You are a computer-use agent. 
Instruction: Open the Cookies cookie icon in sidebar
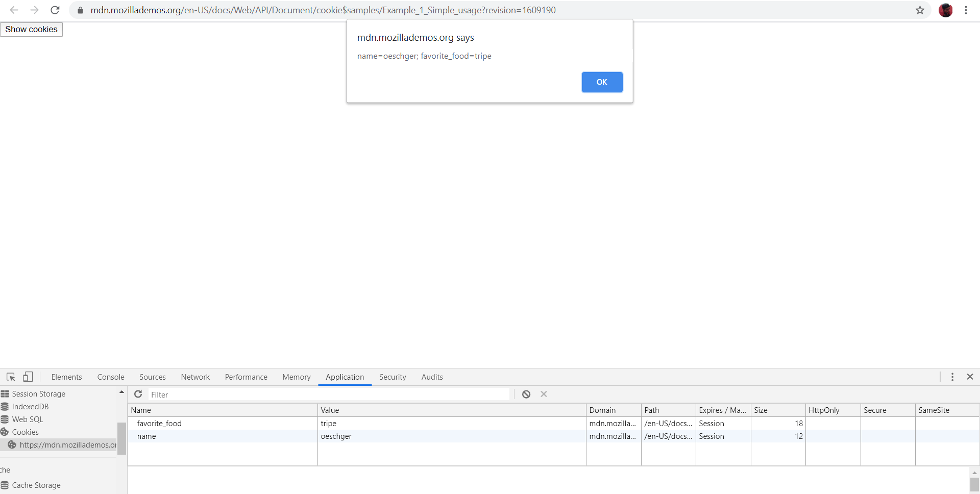pos(5,432)
